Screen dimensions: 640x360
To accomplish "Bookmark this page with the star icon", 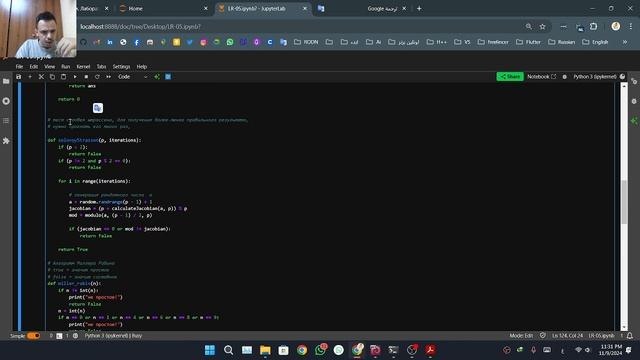I will (542, 27).
